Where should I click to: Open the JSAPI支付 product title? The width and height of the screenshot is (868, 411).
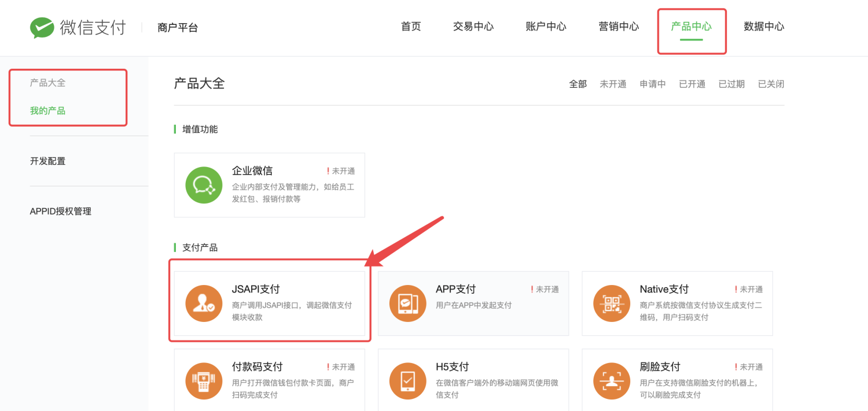tap(256, 289)
